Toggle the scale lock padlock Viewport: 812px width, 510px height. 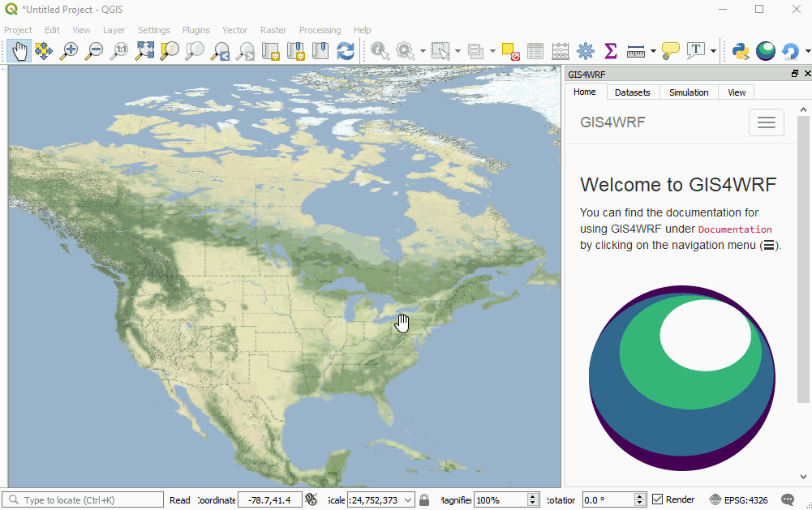pos(424,499)
